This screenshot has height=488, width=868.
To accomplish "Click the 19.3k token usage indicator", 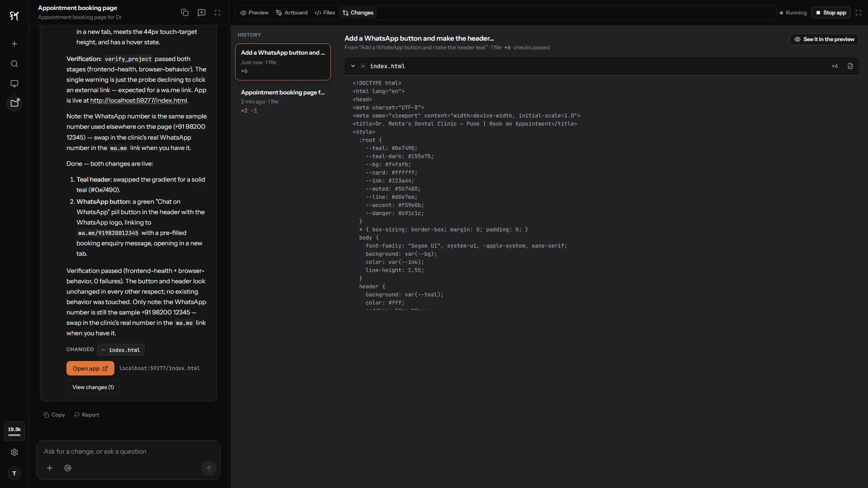I will [x=14, y=432].
